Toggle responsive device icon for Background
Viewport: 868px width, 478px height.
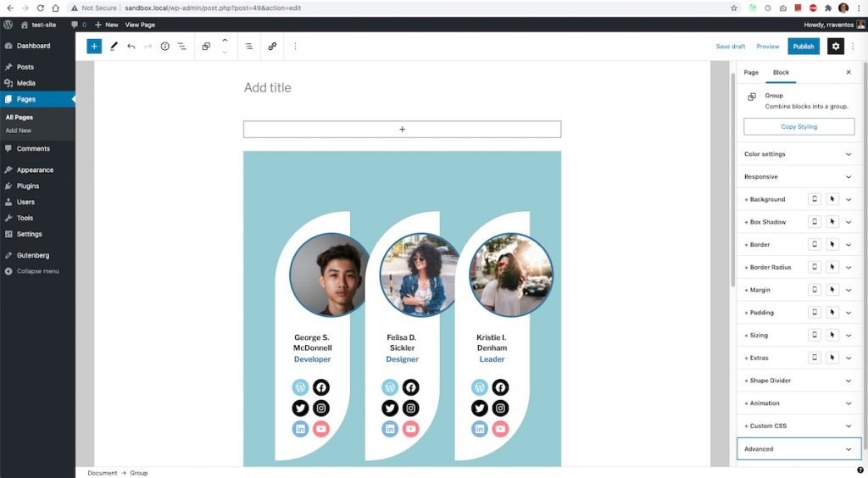815,199
